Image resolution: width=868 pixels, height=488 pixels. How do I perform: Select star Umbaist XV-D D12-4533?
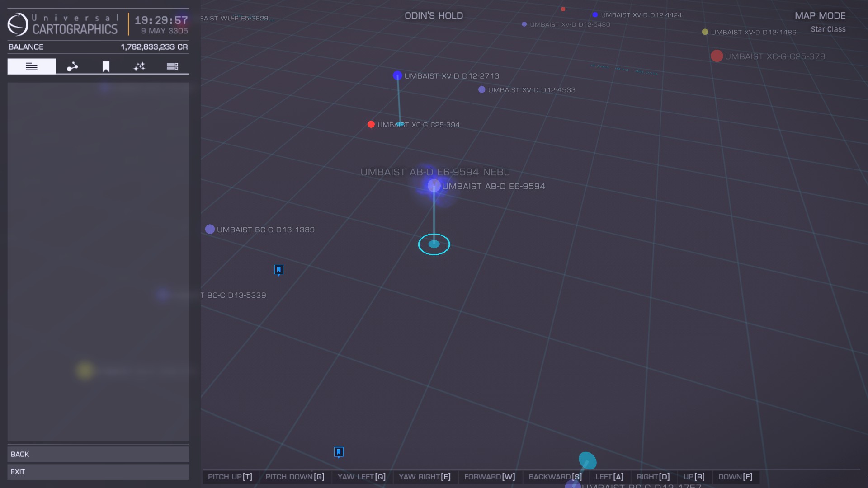[x=481, y=89]
